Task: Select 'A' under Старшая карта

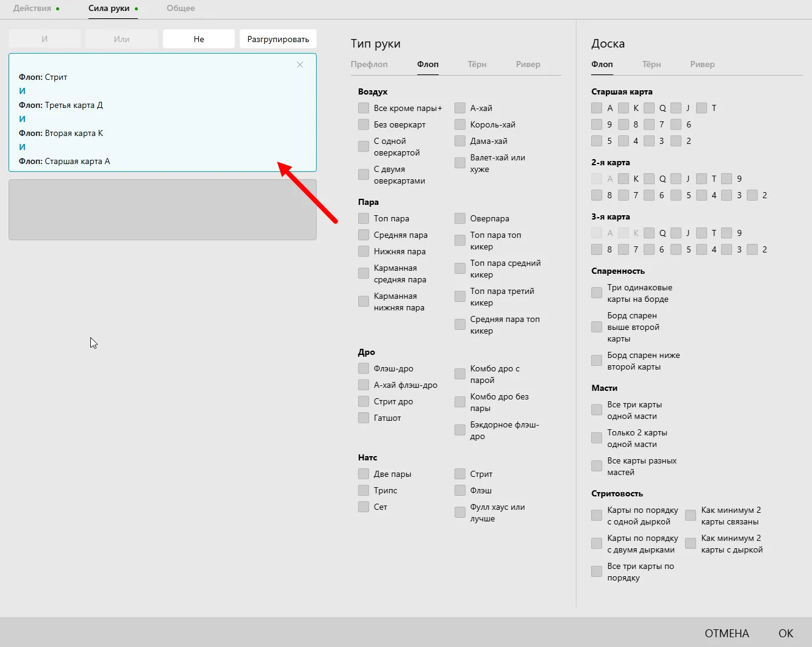Action: (x=597, y=108)
